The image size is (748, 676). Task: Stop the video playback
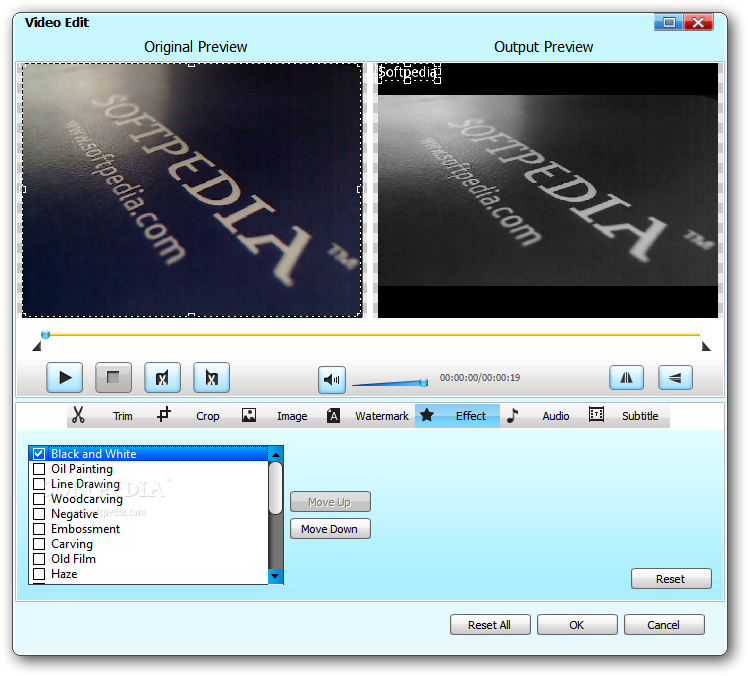(113, 377)
